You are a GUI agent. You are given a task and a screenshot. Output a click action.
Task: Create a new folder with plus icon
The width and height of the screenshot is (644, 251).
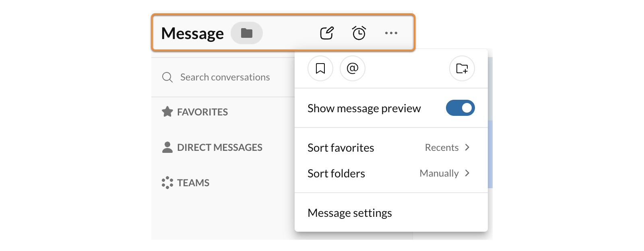coord(462,68)
